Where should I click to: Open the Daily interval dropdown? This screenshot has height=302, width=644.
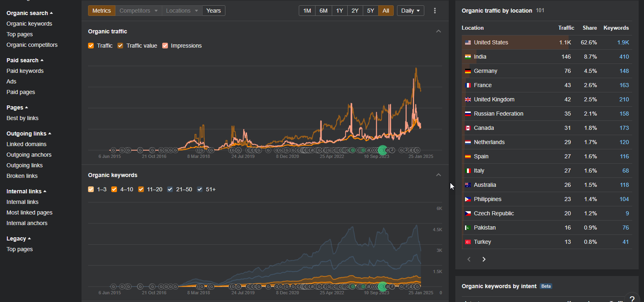click(410, 11)
